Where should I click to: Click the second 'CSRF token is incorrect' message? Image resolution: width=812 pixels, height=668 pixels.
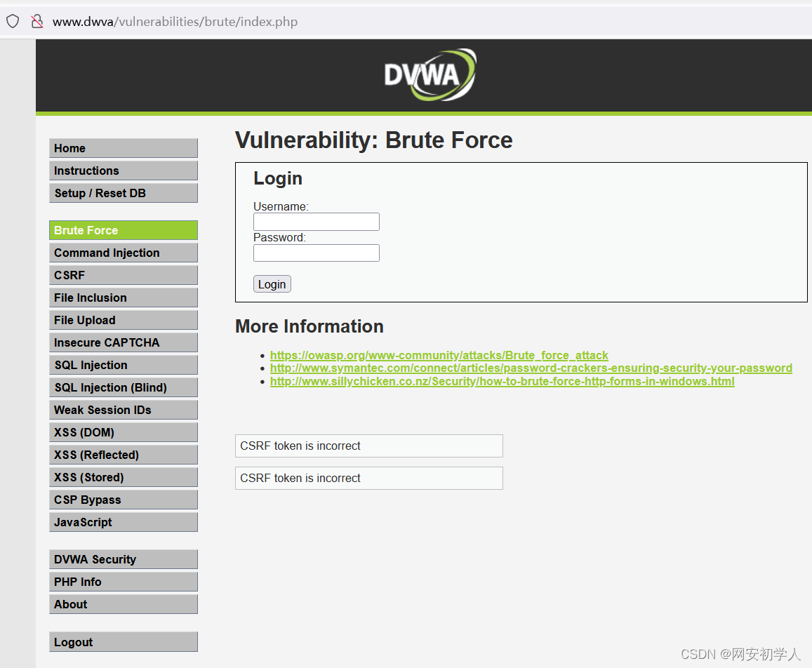(x=368, y=478)
